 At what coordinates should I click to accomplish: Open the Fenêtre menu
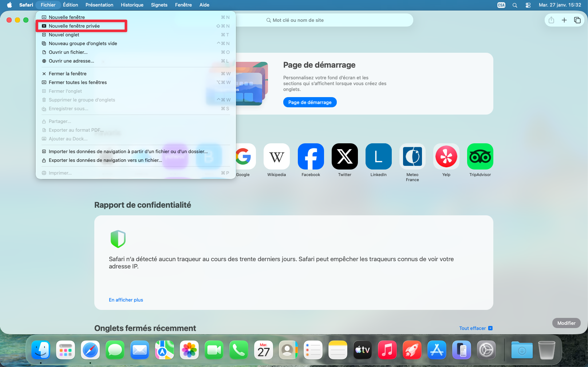click(183, 5)
